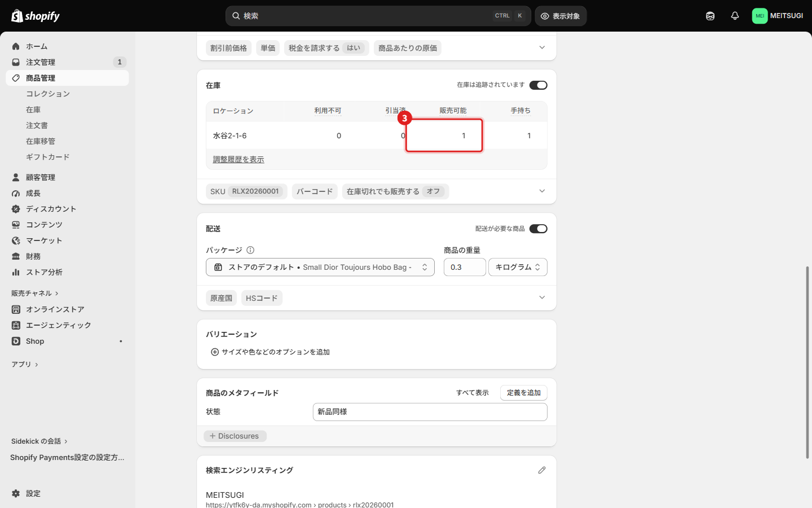Viewport: 812px width, 508px height.
Task: Click the ストア分析 analytics icon
Action: coord(16,272)
